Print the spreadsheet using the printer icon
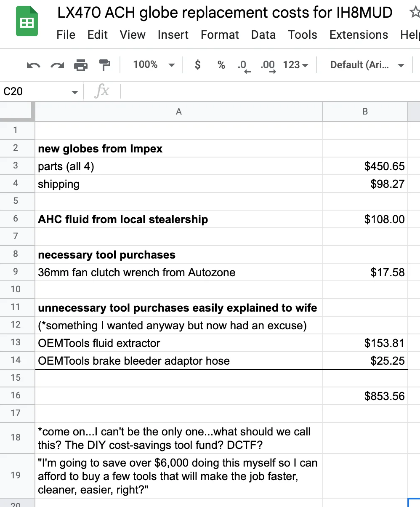This screenshot has height=507, width=420. click(81, 65)
